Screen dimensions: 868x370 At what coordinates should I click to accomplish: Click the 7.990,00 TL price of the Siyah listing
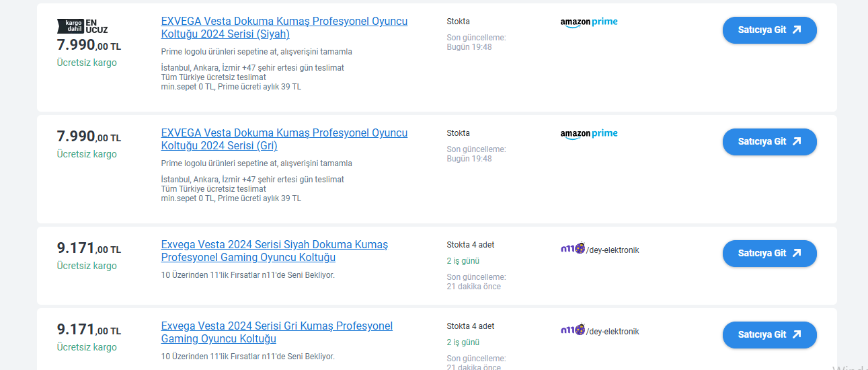coord(89,46)
